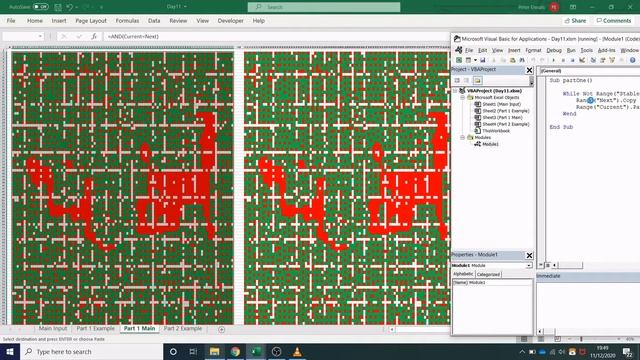Switch to Part 2 Example sheet tab
640x360 pixels.
183,329
